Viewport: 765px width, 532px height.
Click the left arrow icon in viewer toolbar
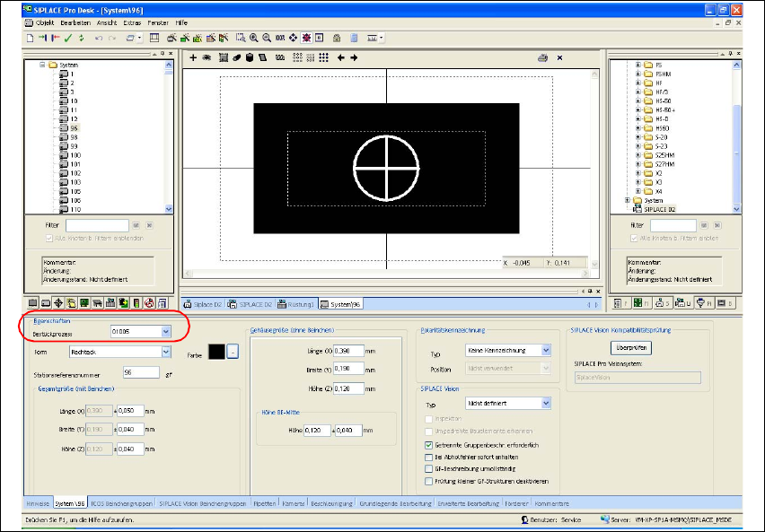point(340,57)
